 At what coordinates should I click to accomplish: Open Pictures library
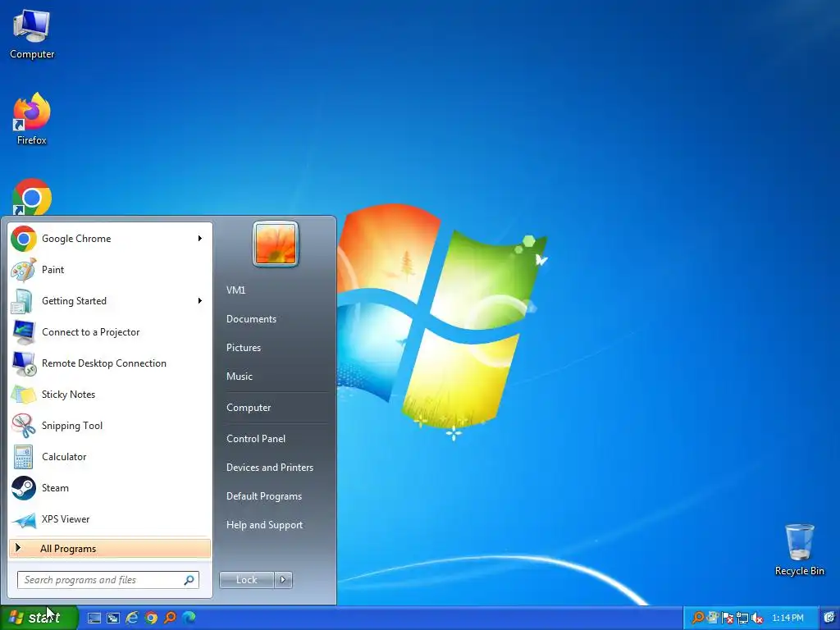click(x=243, y=348)
